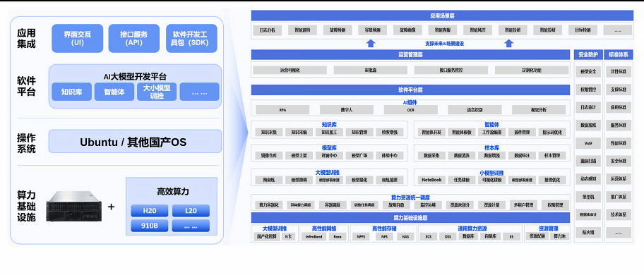Click the 可视化建模 box
The width and height of the screenshot is (644, 275).
492,180
